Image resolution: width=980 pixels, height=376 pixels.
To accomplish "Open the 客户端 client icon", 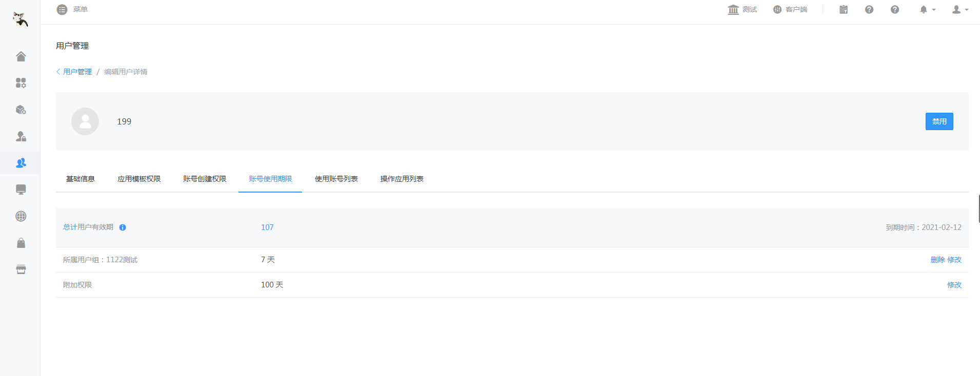I will click(x=777, y=10).
